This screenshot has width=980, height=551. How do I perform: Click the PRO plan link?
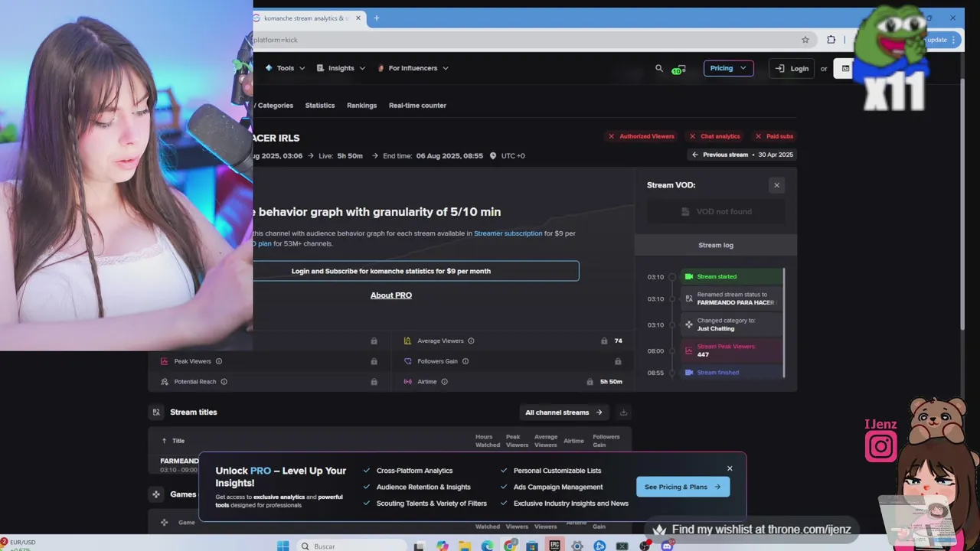pyautogui.click(x=264, y=244)
